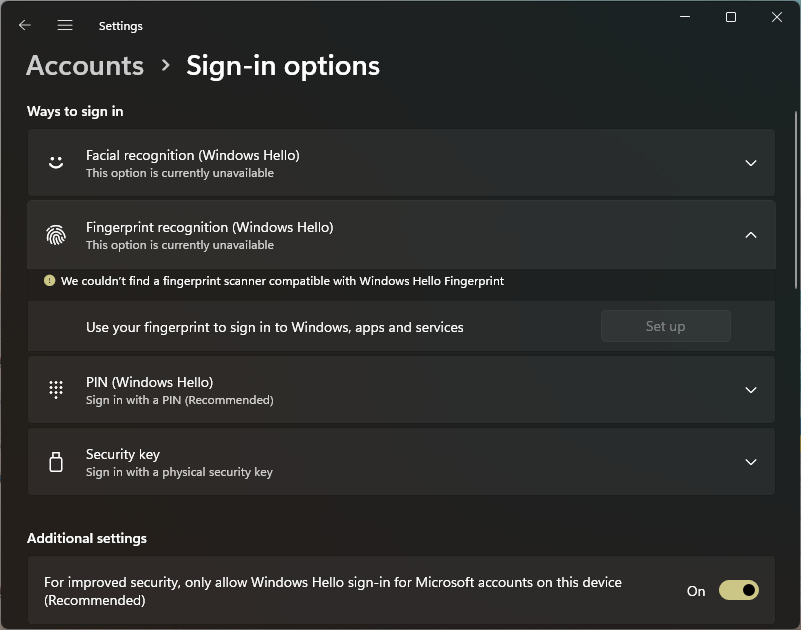Maximize the Settings window
Viewport: 801px width, 630px height.
pos(731,17)
